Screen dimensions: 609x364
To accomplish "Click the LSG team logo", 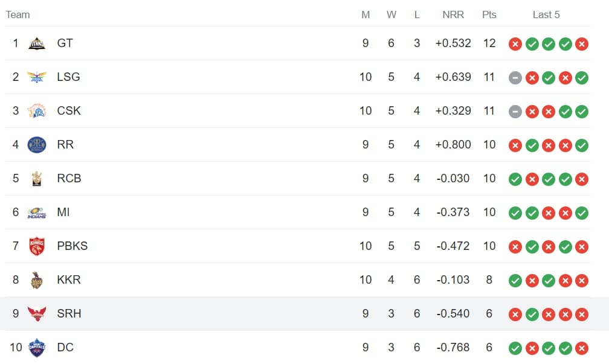I will click(37, 77).
